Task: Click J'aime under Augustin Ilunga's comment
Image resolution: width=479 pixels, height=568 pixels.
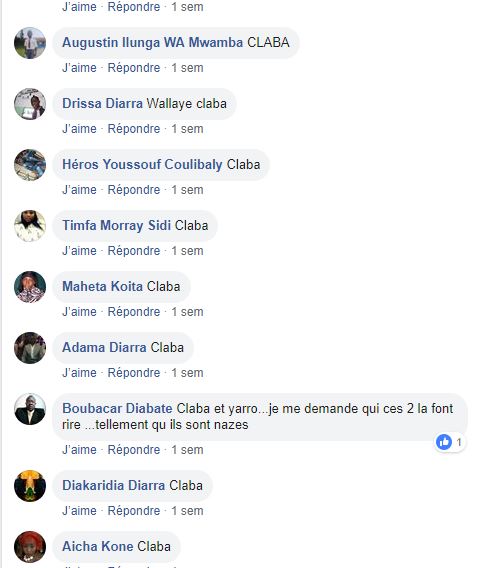Action: tap(79, 68)
